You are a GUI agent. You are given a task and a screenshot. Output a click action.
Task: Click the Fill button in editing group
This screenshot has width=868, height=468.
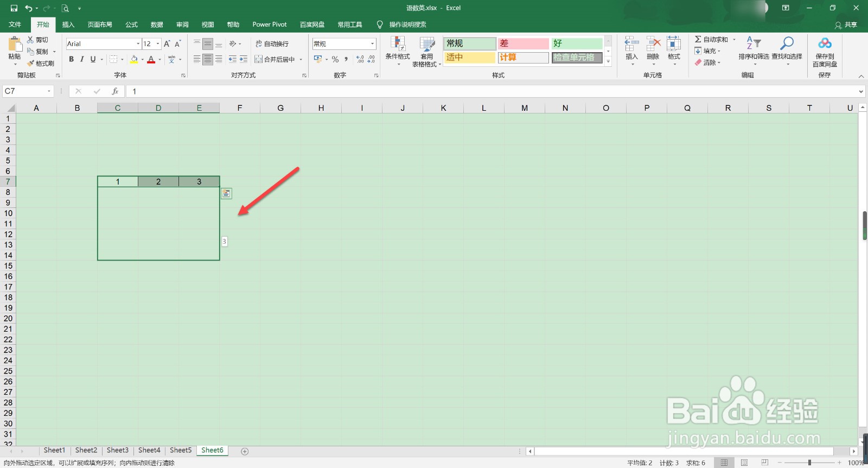coord(708,51)
